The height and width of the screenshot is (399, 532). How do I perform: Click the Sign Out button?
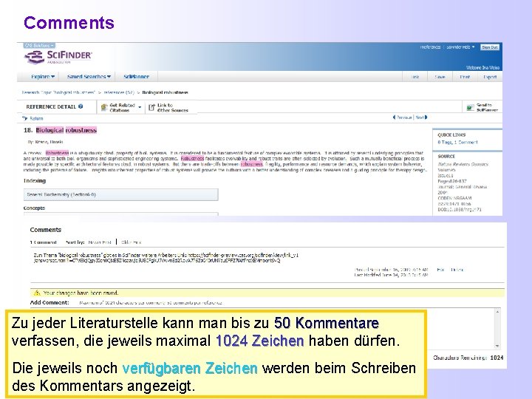tap(490, 47)
